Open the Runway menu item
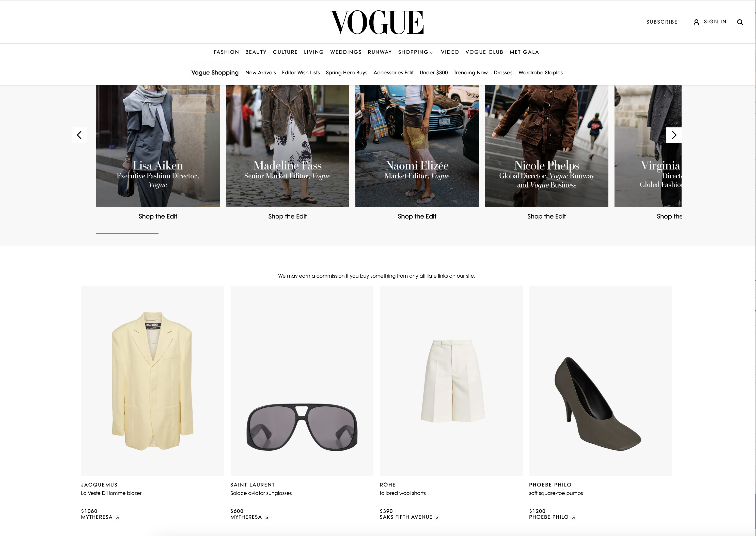 (x=380, y=52)
